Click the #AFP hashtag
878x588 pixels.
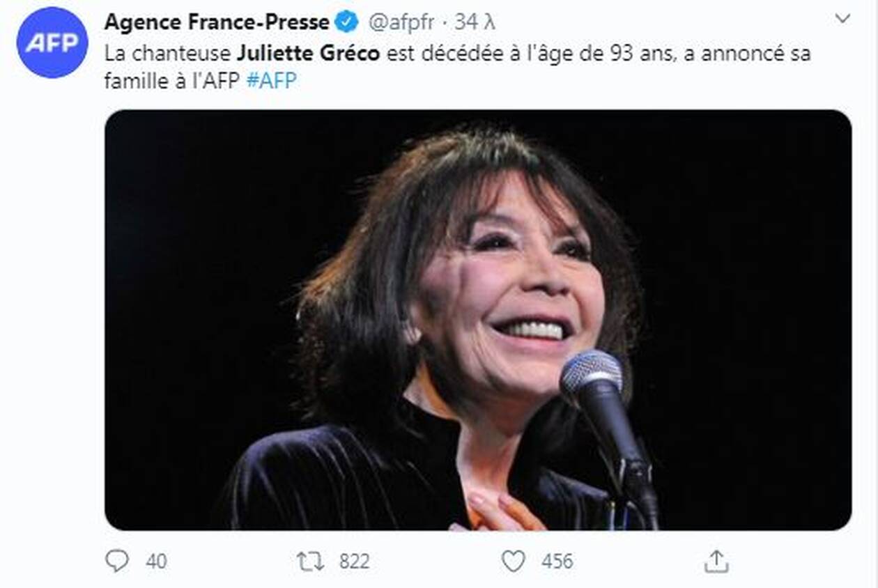272,81
